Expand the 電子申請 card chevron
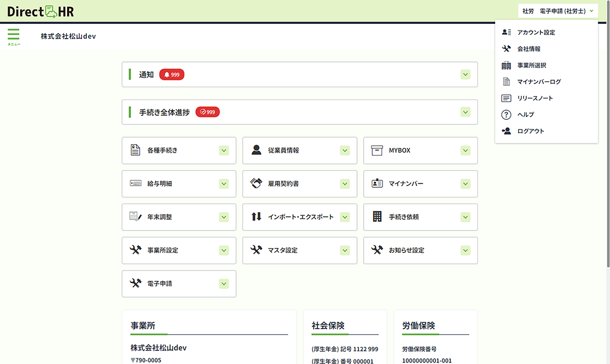The width and height of the screenshot is (610, 364). tap(224, 284)
